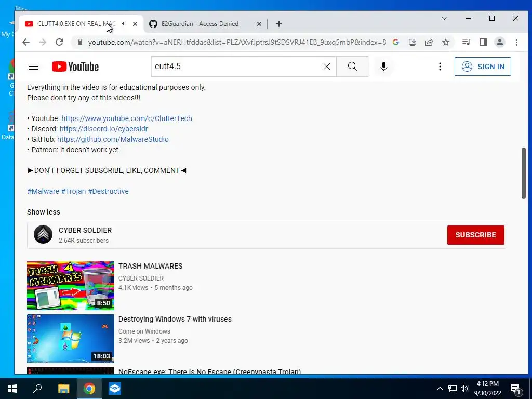The image size is (532, 399).
Task: Open the TRASH MALWARES video title
Action: (150, 266)
